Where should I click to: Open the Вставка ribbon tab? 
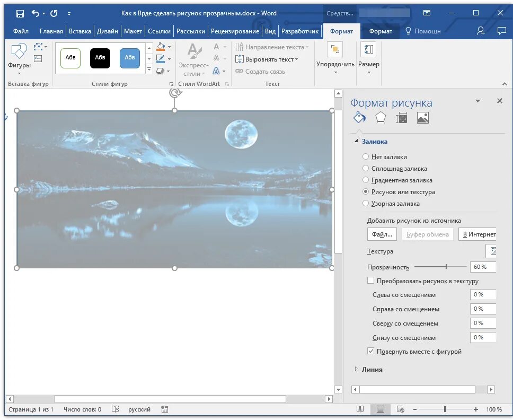pos(80,31)
